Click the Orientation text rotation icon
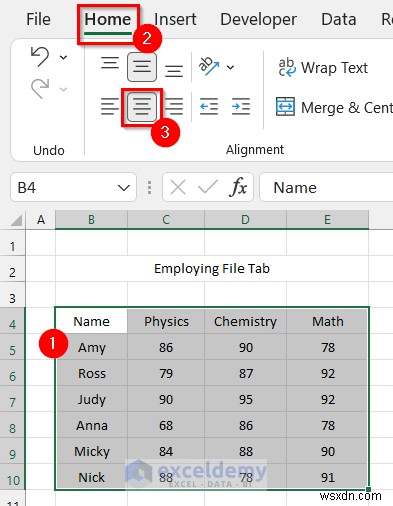This screenshot has width=393, height=506. pos(209,66)
